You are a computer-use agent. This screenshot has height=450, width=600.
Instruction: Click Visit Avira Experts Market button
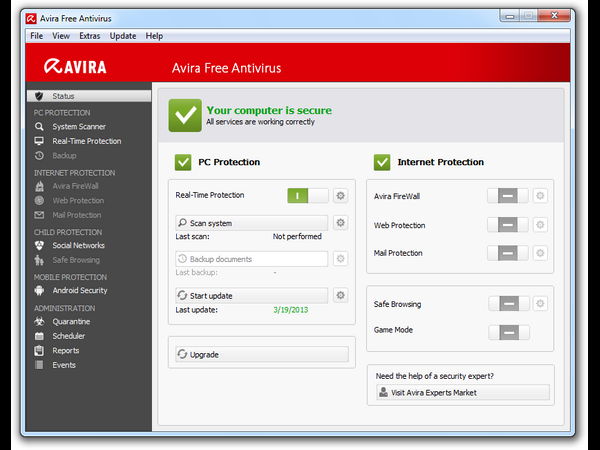[x=463, y=392]
